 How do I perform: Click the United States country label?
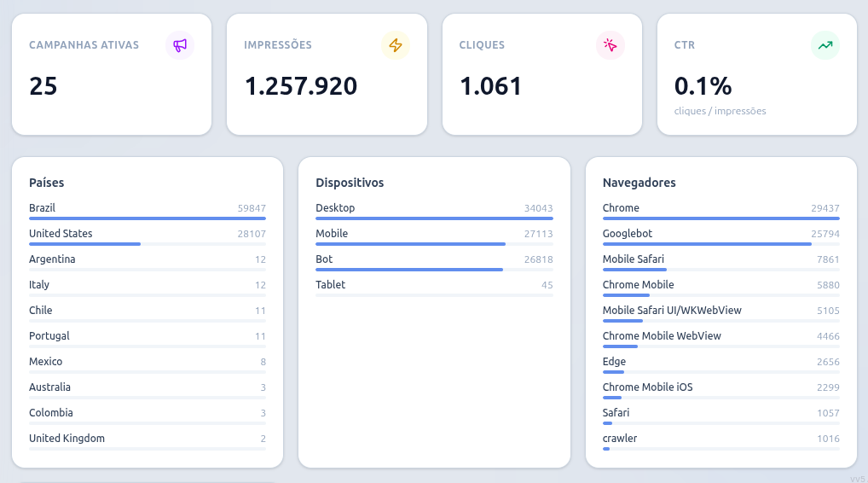pyautogui.click(x=61, y=233)
